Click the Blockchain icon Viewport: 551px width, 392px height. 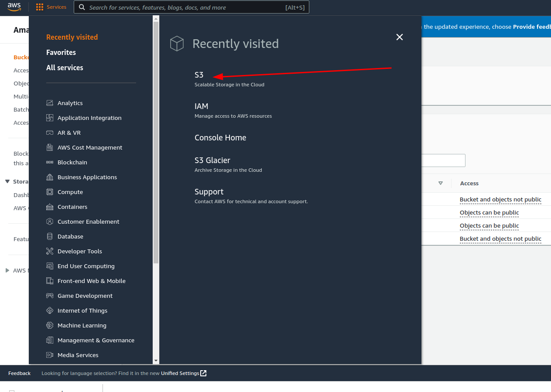pyautogui.click(x=50, y=162)
